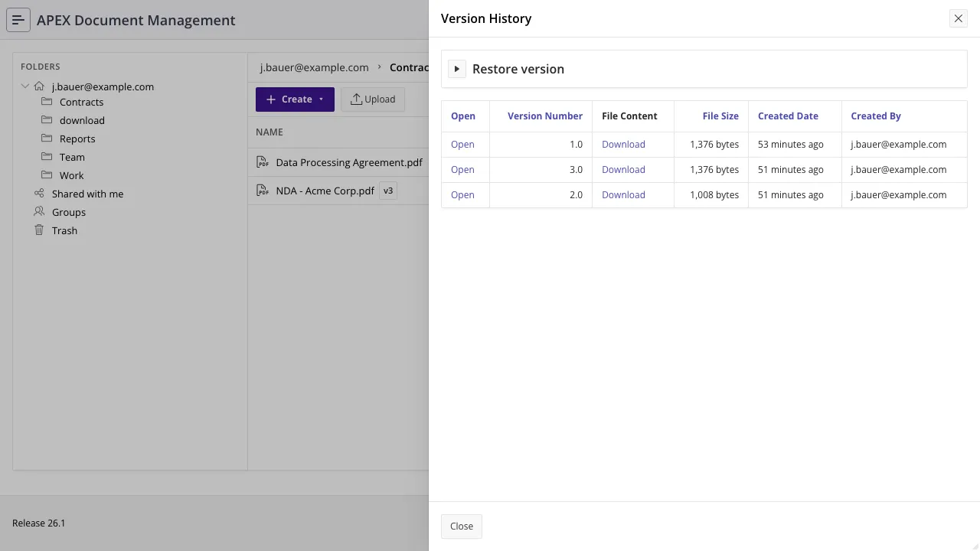Sort by the Open column header
The height and width of the screenshot is (551, 980).
tap(463, 116)
